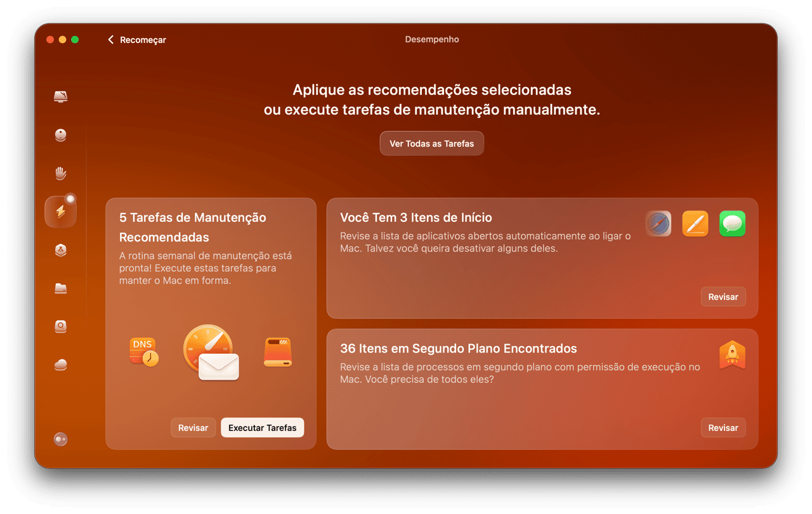Open Space Lens magnifier disk icon

coord(61,326)
